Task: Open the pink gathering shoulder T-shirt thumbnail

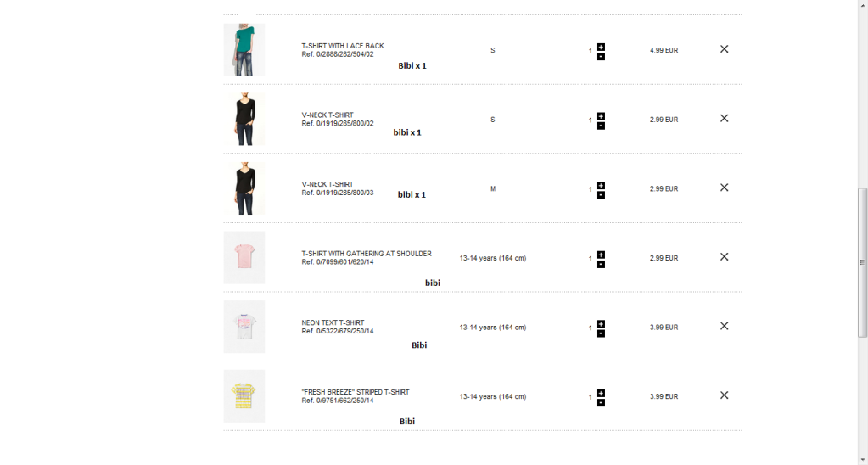Action: [x=244, y=257]
